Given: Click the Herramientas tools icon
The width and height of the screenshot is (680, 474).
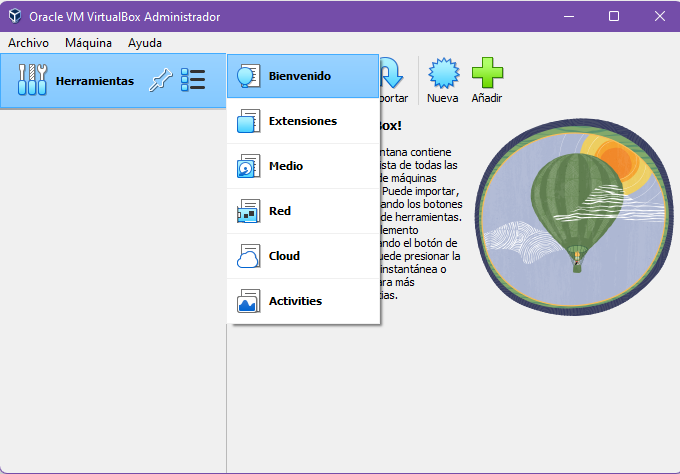Looking at the screenshot, I should point(32,80).
